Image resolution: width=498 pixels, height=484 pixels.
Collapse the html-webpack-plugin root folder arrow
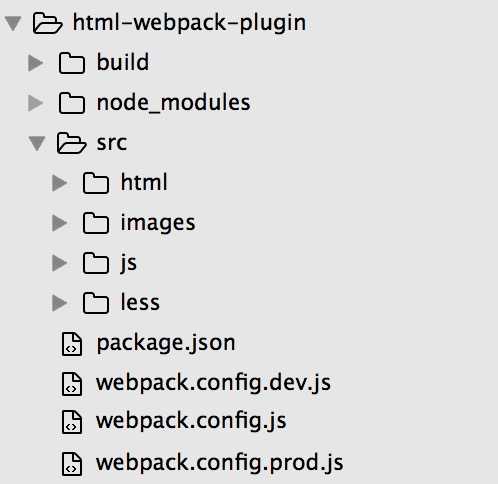(13, 24)
